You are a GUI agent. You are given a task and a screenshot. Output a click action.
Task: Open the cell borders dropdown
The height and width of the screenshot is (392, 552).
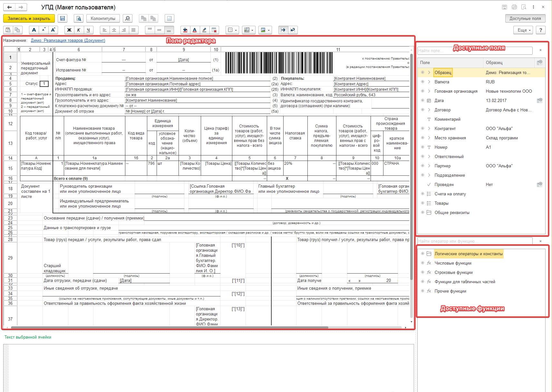point(232,30)
